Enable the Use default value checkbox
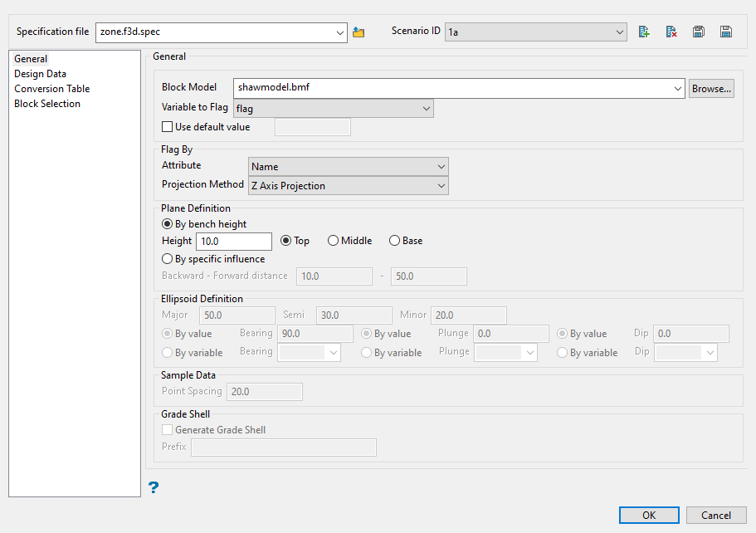 pyautogui.click(x=168, y=127)
